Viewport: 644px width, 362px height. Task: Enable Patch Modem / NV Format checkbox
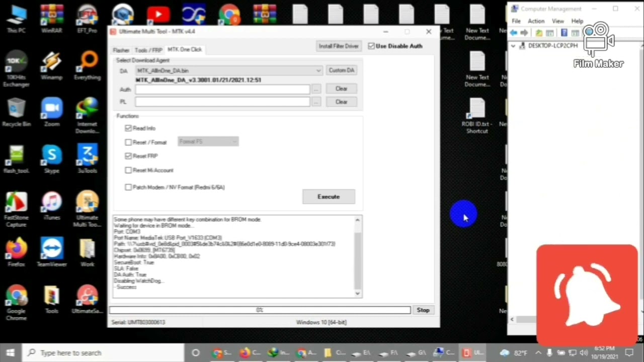point(128,187)
